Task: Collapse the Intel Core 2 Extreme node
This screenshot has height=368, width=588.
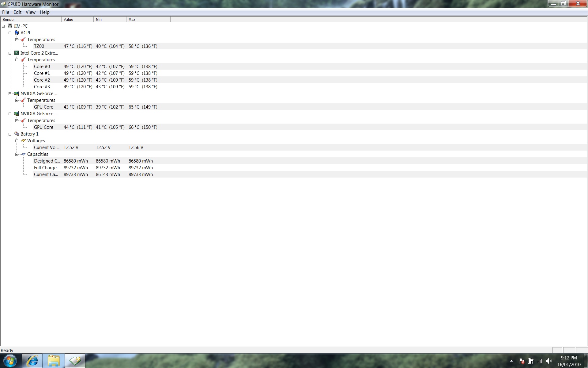Action: (10, 53)
